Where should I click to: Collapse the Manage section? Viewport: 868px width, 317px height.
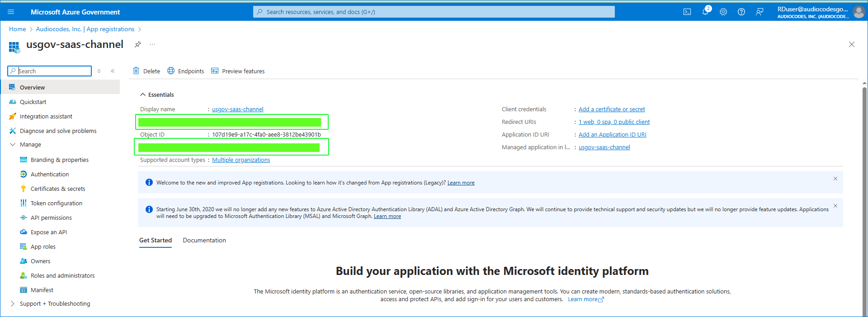[x=12, y=145]
